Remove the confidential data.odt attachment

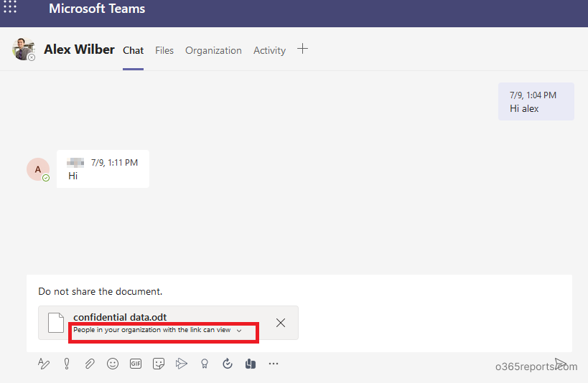point(281,323)
